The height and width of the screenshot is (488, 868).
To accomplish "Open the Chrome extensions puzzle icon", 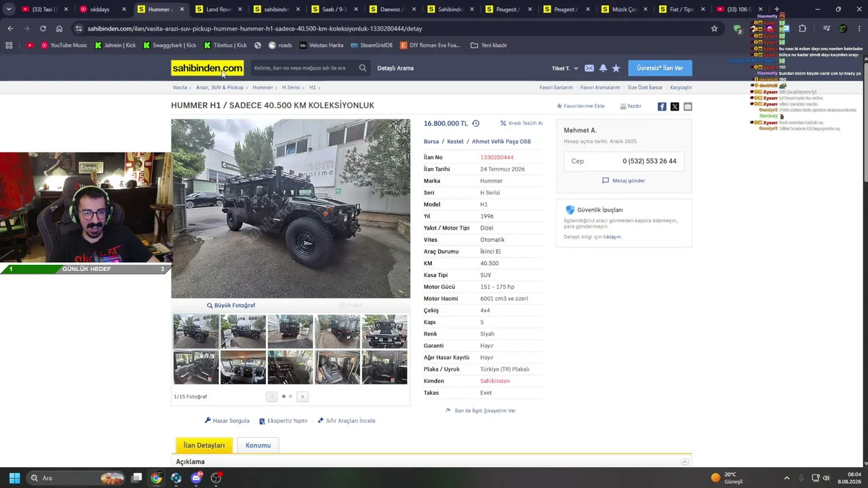I will click(802, 28).
